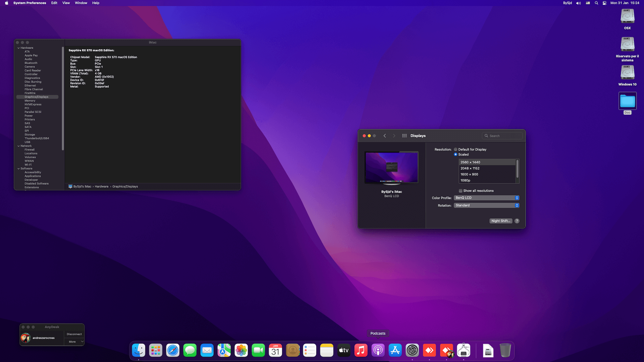Go back in Displays preferences
Screen dimensions: 644x362
click(x=385, y=136)
